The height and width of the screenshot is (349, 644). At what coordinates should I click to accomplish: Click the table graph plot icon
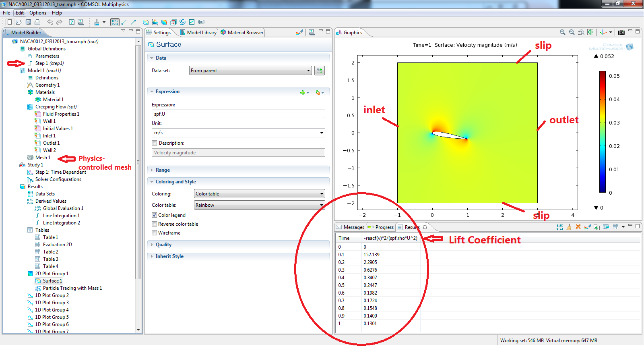(x=587, y=227)
